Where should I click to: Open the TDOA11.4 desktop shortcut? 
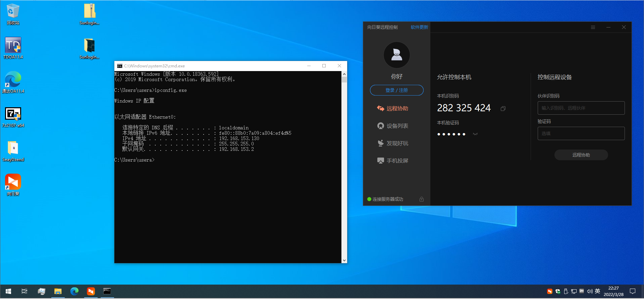tap(13, 48)
